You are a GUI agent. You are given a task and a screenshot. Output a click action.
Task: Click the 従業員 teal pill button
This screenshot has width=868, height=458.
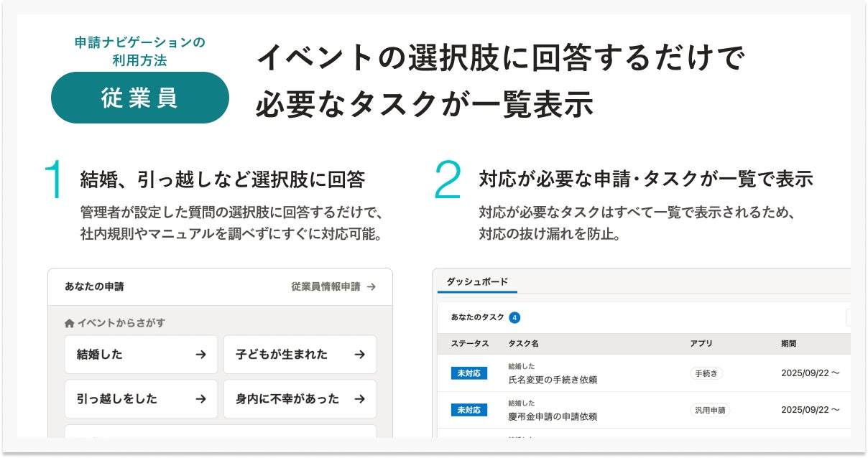pos(139,98)
